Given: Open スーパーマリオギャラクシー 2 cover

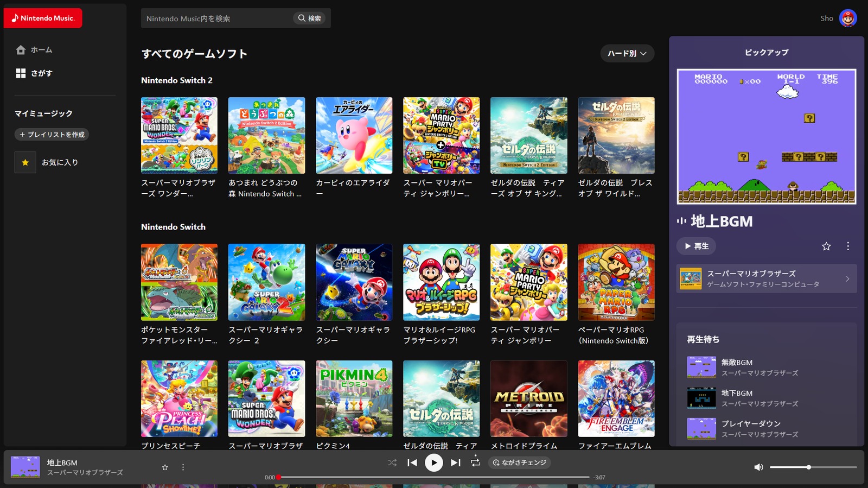Looking at the screenshot, I should tap(267, 282).
